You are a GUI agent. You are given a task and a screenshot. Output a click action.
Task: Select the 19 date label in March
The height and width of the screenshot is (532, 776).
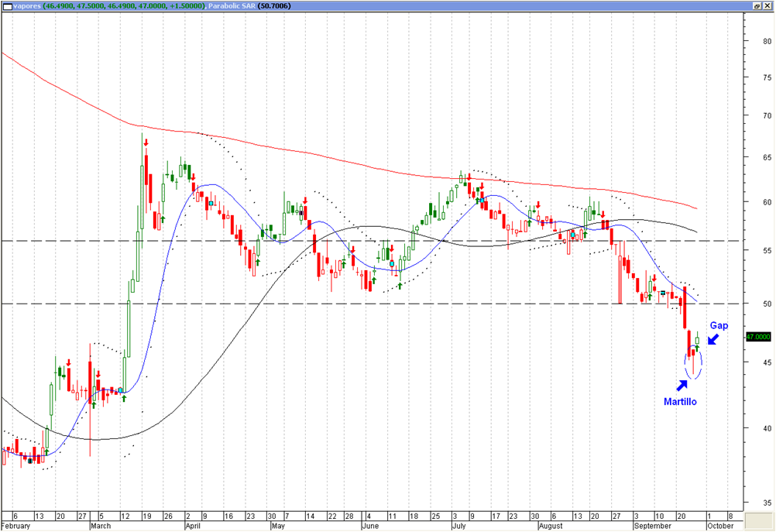pyautogui.click(x=147, y=517)
